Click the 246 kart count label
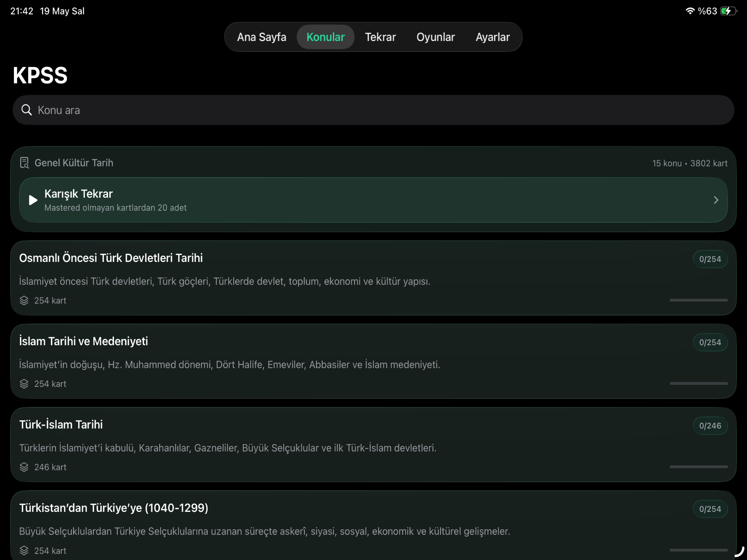The width and height of the screenshot is (747, 560). click(50, 467)
